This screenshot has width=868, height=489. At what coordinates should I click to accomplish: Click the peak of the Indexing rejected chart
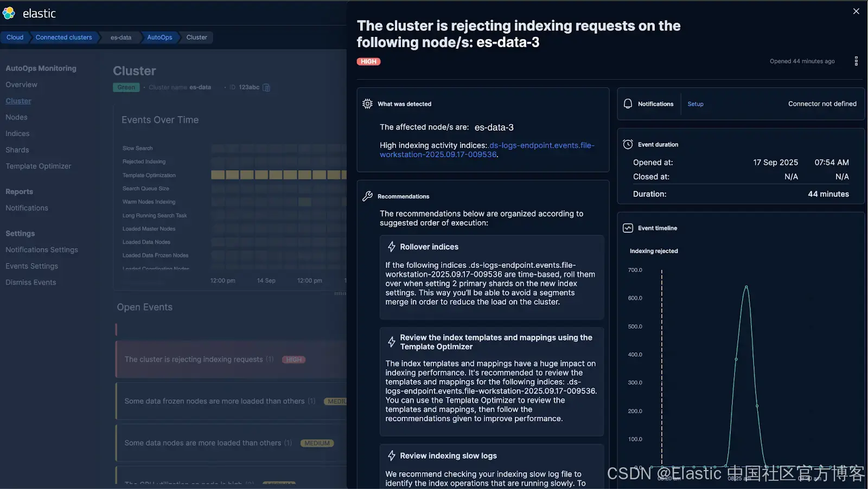[746, 286]
